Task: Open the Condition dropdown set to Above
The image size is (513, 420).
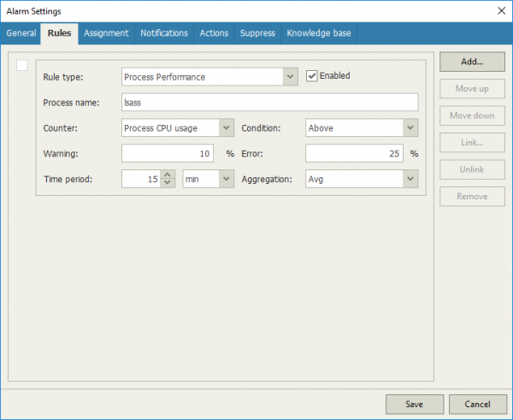Action: 410,128
